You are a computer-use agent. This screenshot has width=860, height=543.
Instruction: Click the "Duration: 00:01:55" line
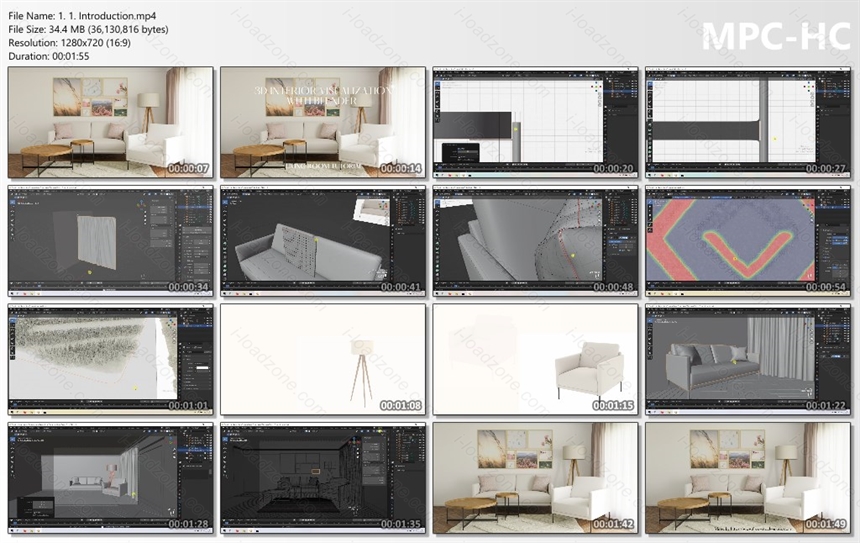pos(49,56)
